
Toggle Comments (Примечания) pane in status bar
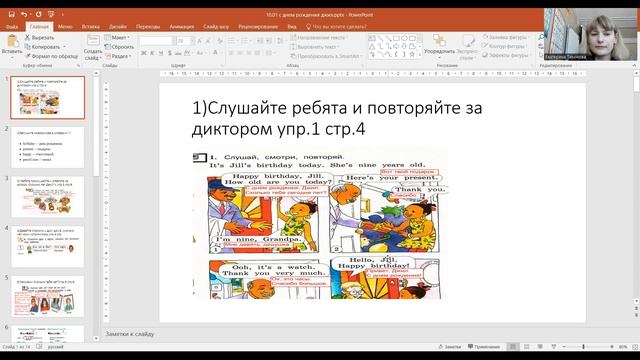coord(484,347)
